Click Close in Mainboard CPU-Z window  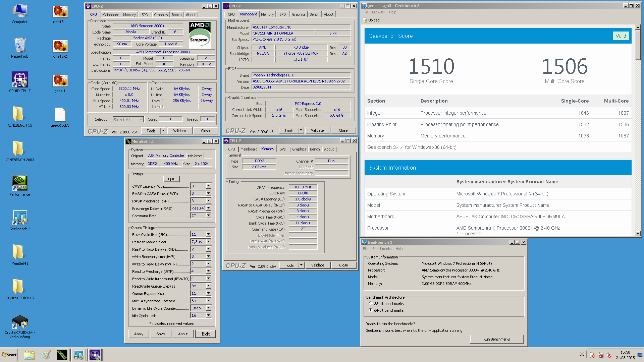[343, 130]
